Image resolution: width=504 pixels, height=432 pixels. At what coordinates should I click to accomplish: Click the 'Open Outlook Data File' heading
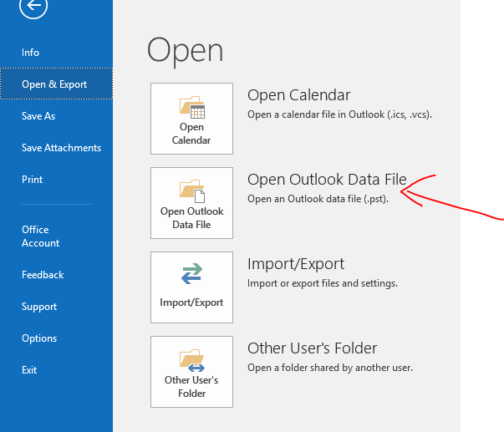pos(327,180)
